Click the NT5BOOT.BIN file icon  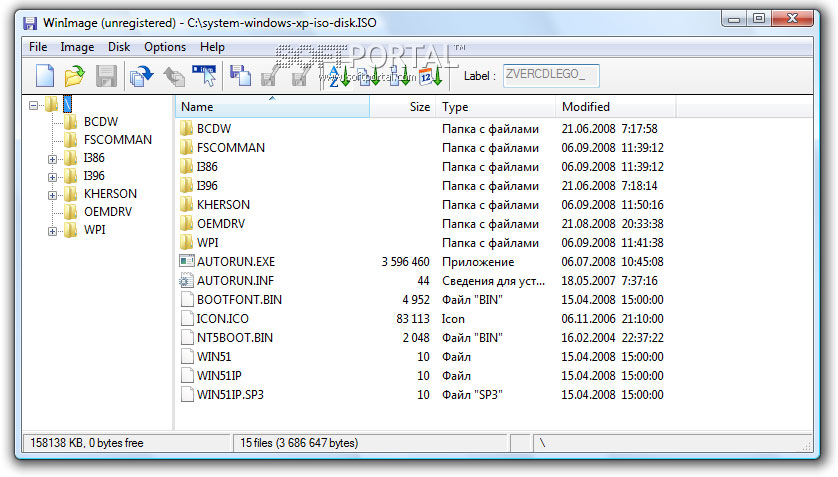click(x=187, y=338)
